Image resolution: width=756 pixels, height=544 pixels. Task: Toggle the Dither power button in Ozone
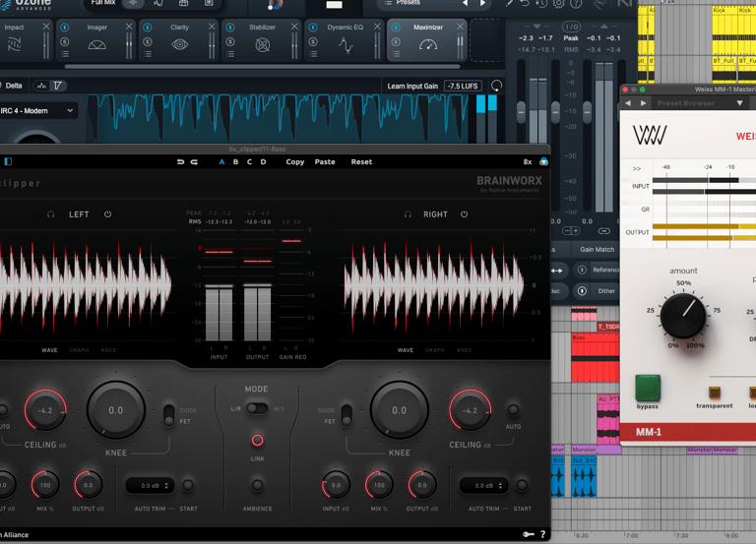tap(582, 291)
